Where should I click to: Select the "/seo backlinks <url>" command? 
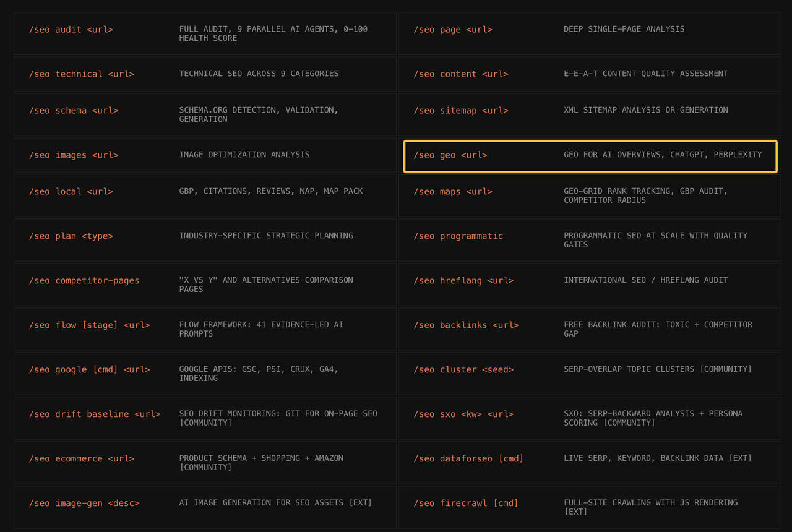click(466, 325)
